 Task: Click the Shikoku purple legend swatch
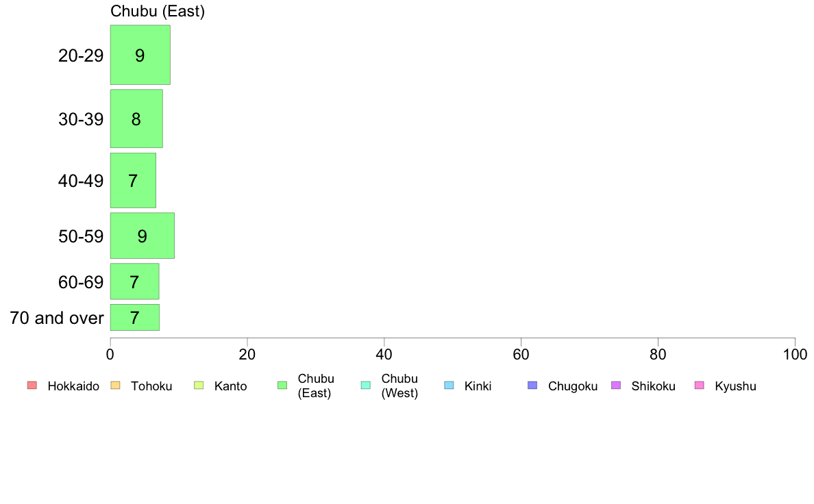click(x=616, y=385)
